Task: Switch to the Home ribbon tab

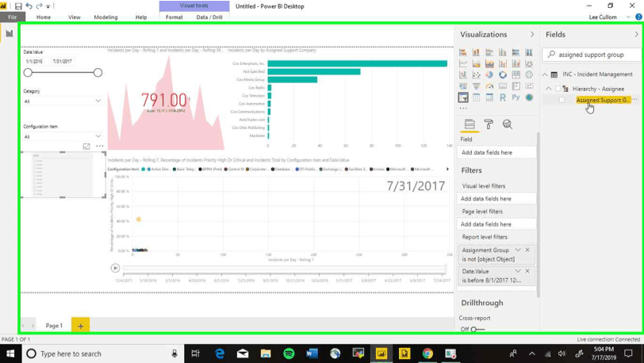Action: coord(44,17)
